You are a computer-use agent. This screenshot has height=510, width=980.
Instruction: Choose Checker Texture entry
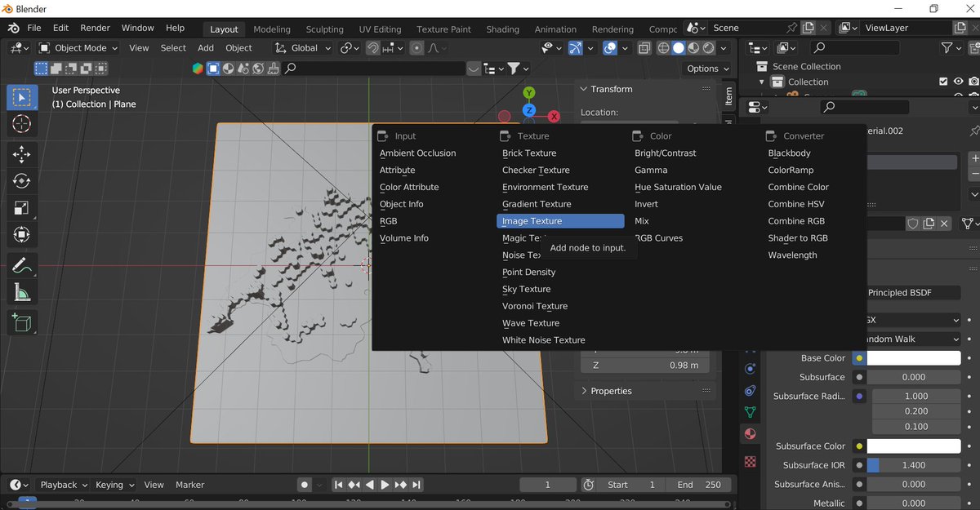tap(536, 170)
